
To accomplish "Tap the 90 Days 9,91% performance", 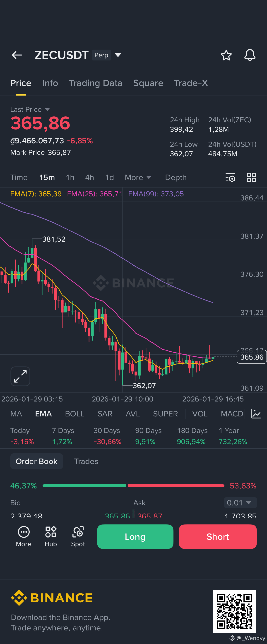I will [148, 436].
